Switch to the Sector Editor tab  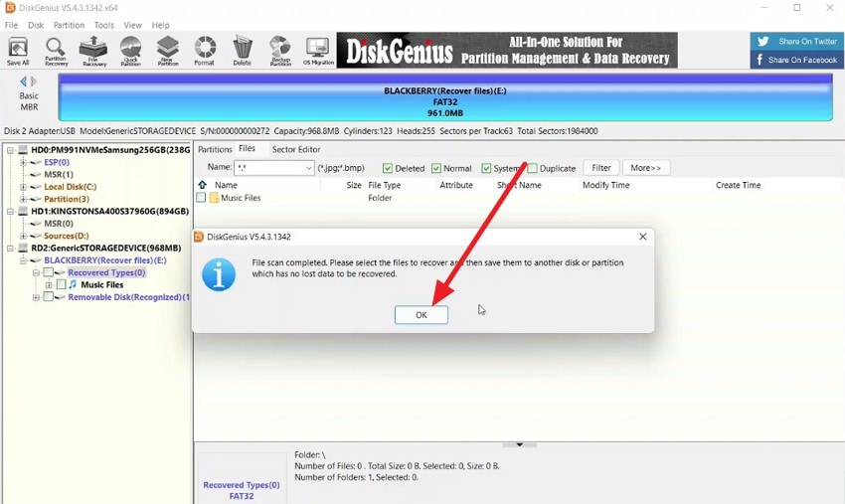pyautogui.click(x=296, y=149)
